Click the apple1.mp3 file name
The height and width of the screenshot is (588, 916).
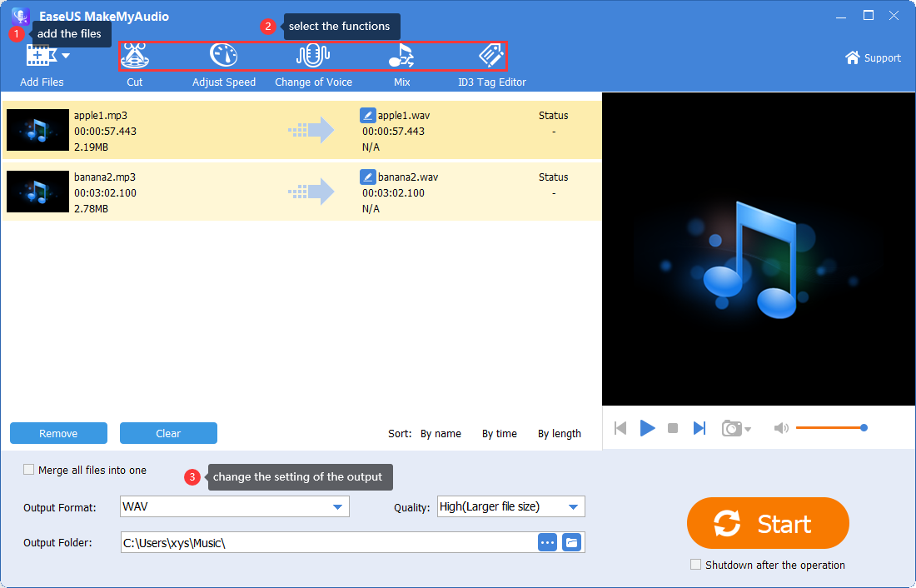pyautogui.click(x=101, y=115)
